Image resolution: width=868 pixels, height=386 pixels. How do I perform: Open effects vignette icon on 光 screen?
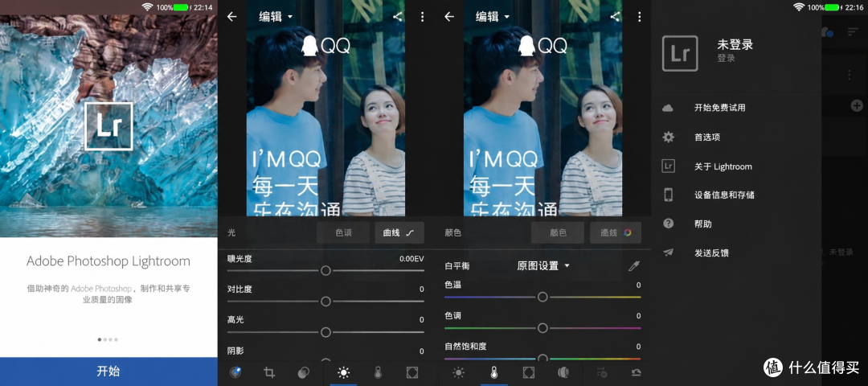click(x=411, y=372)
